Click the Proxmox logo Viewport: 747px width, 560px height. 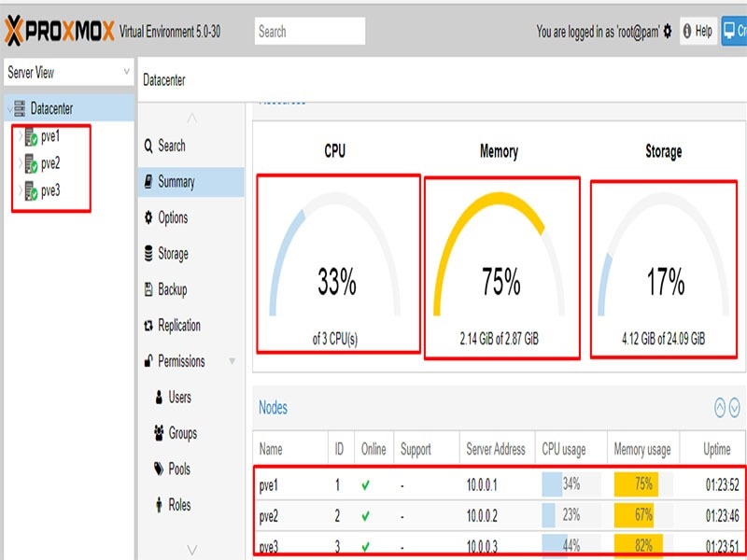[60, 31]
